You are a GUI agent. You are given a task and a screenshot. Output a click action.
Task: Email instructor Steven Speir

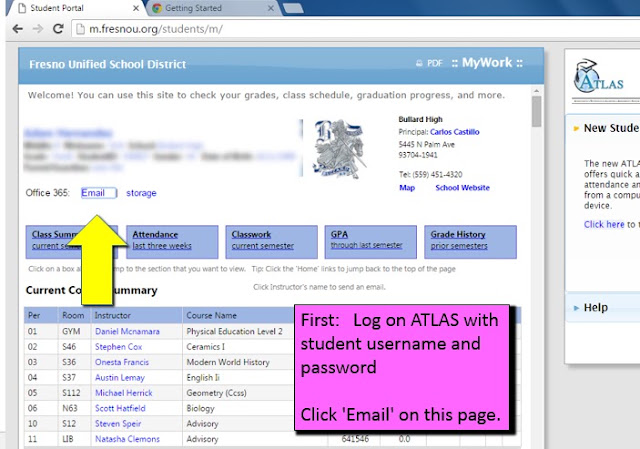[118, 424]
